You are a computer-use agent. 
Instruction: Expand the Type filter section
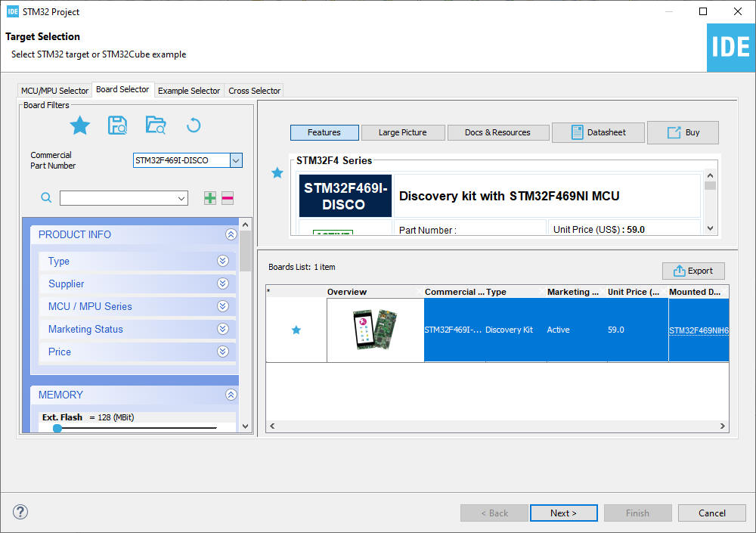[222, 261]
